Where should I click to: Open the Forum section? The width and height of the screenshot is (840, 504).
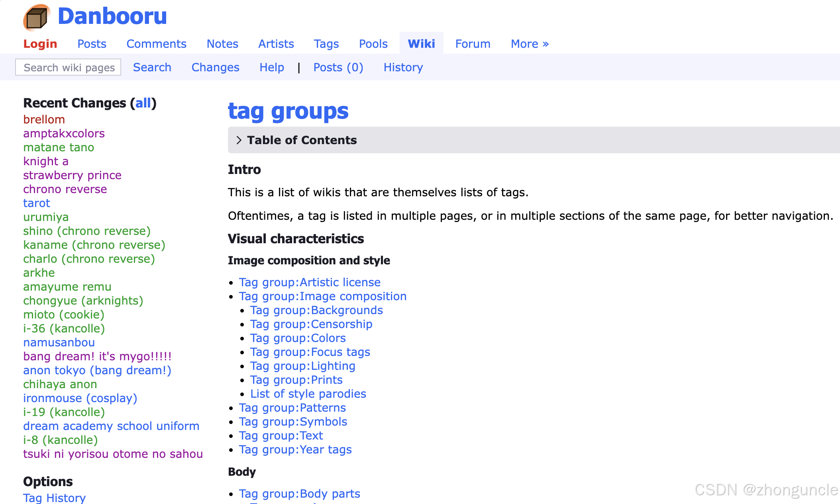[473, 44]
